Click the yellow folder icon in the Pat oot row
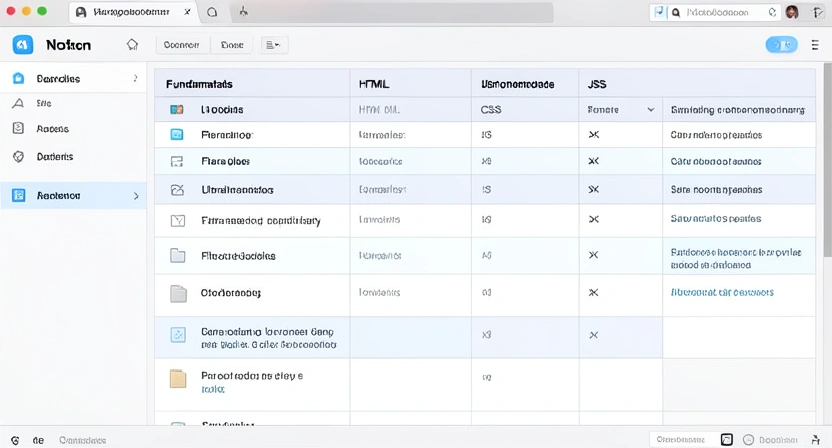The image size is (832, 448). (x=178, y=378)
